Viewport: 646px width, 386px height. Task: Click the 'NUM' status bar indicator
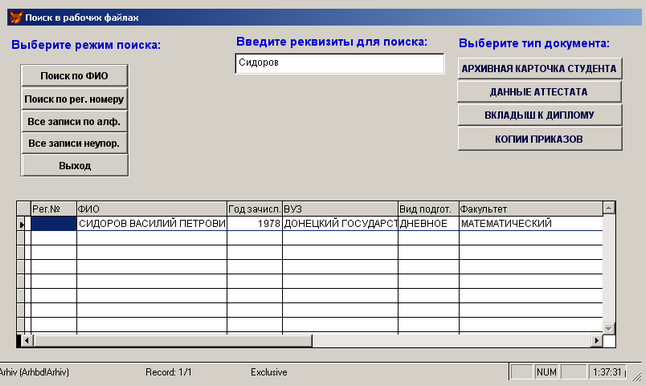click(546, 372)
